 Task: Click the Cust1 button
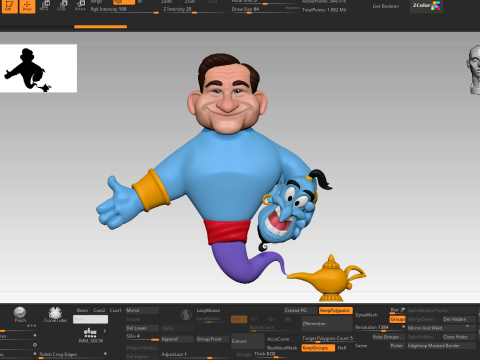[x=116, y=310]
